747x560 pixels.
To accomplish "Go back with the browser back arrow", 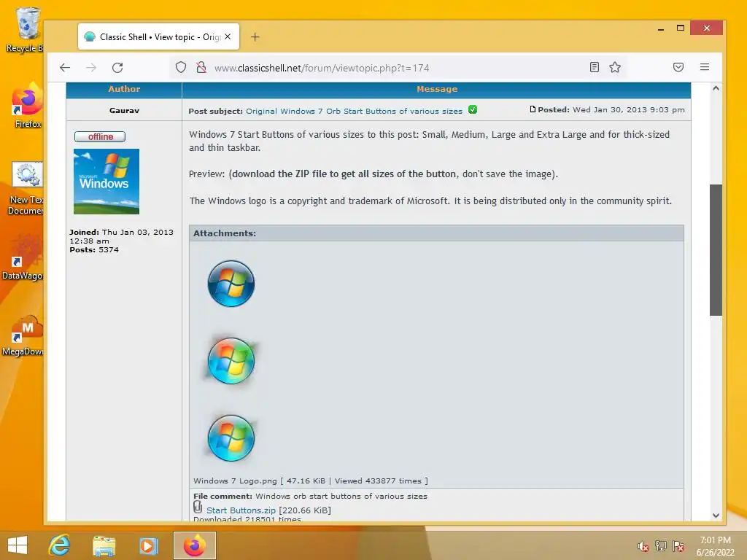I will coord(65,68).
